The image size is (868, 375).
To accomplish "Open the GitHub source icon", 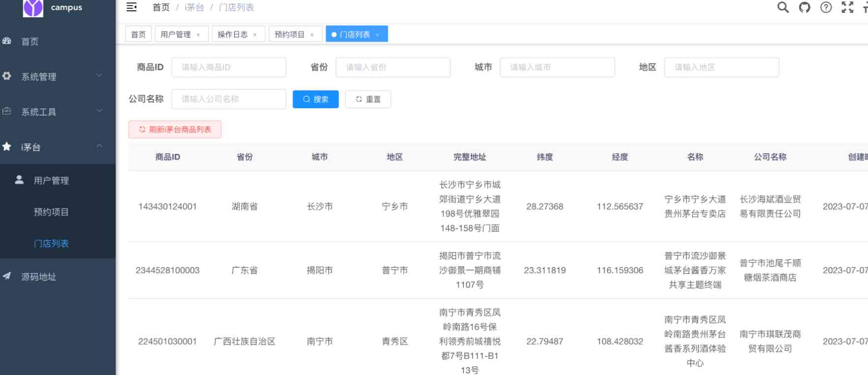I will [805, 7].
